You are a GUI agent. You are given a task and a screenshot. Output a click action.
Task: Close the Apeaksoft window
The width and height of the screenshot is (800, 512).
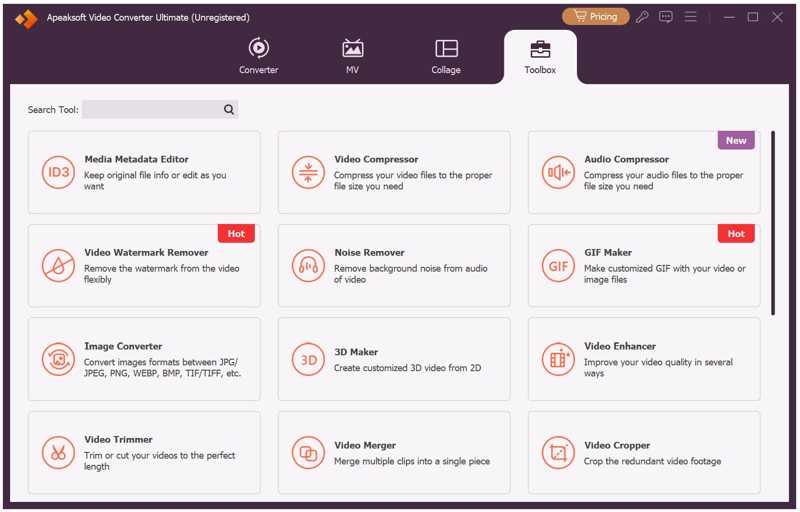777,17
